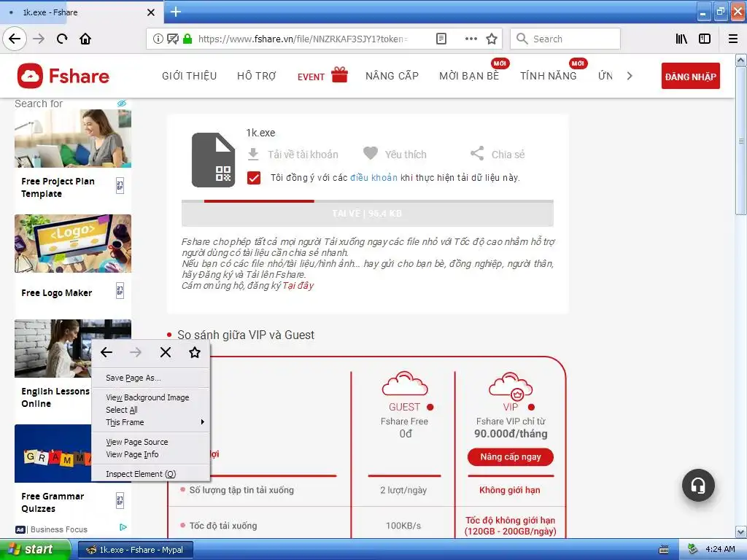Screen dimensions: 747x560
Task: Click Free Grammar Quizzes ad title
Action: [x=53, y=502]
